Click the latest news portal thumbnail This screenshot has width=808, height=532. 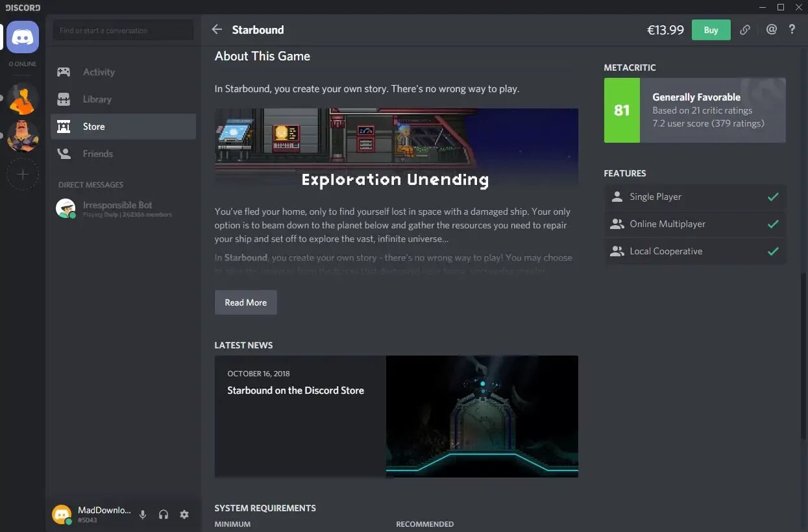click(482, 417)
